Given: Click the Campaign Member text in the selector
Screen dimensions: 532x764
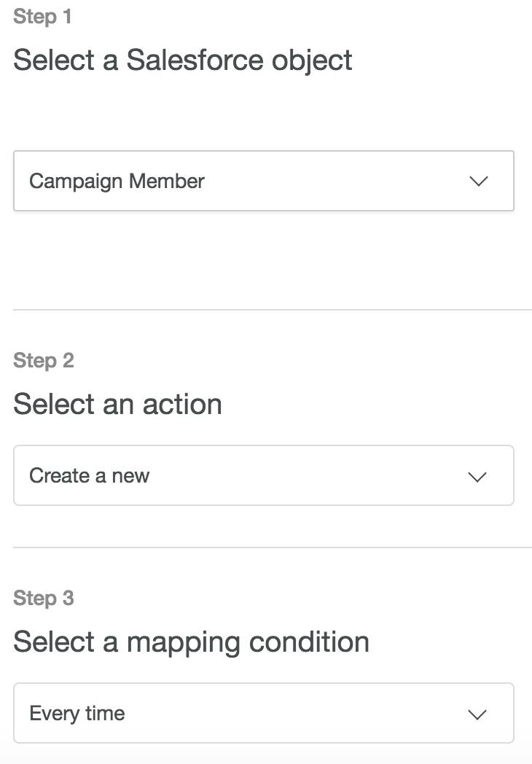Looking at the screenshot, I should tap(117, 182).
